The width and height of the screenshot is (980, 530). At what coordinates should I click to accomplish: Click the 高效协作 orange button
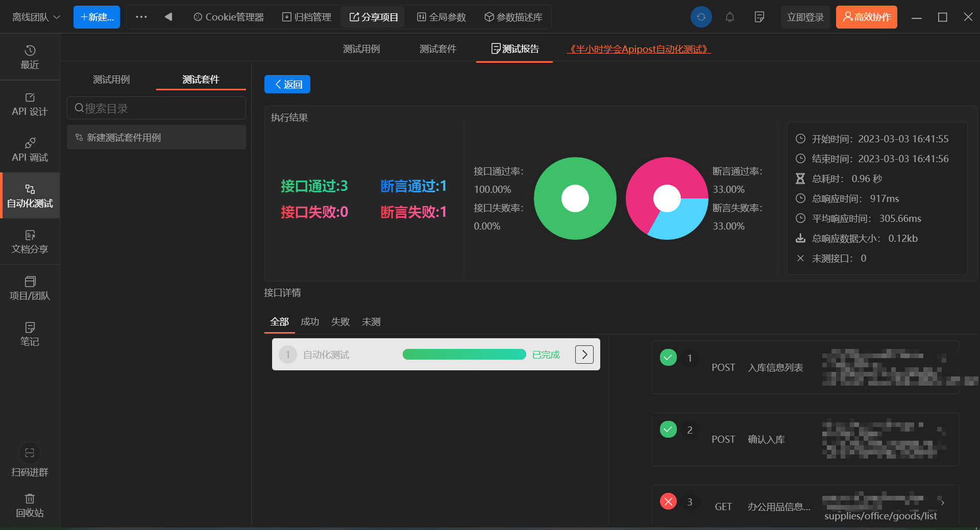click(x=867, y=17)
